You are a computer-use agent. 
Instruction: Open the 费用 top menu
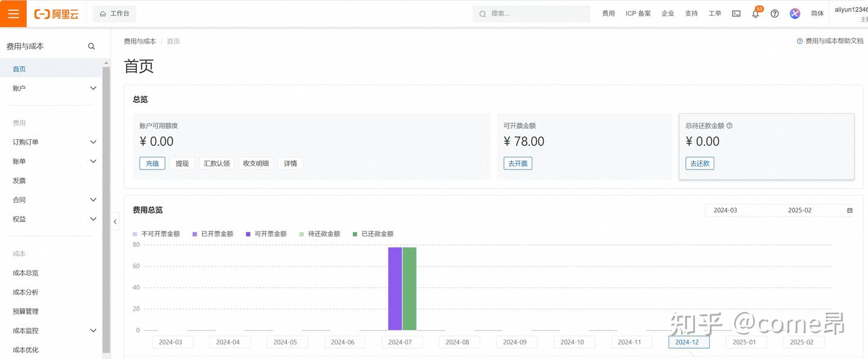click(608, 14)
